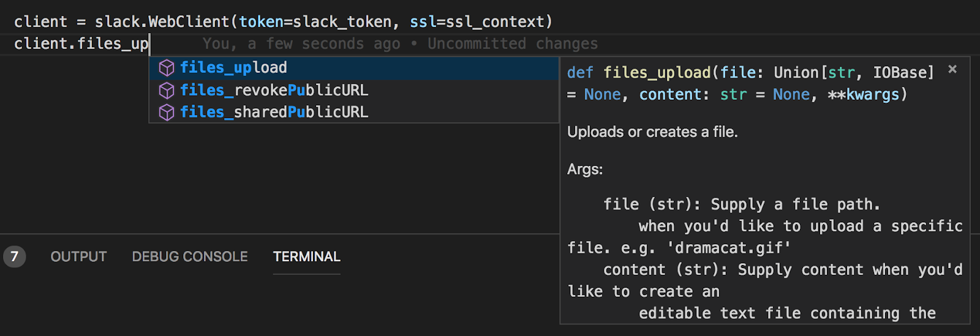Screen dimensions: 980x336
Task: Click the cube icon next to files_revokePublicURL
Action: point(167,91)
